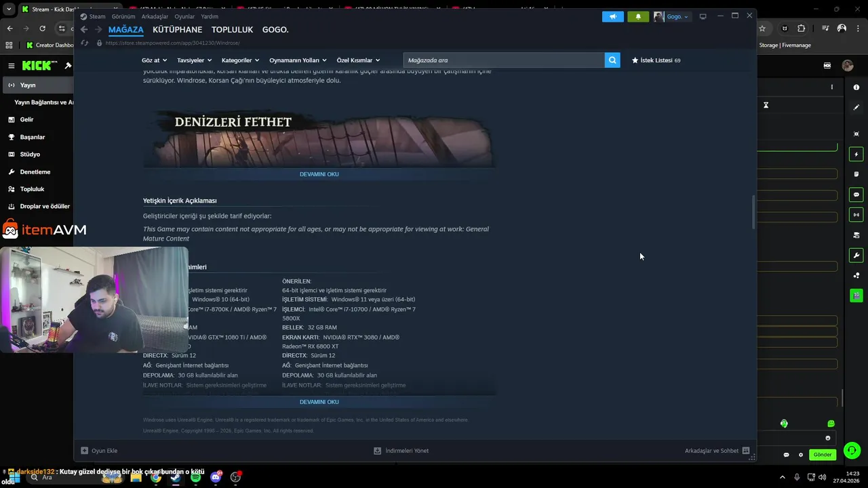Screen dimensions: 868x488
Task: Expand the Göz at dropdown
Action: click(154, 60)
